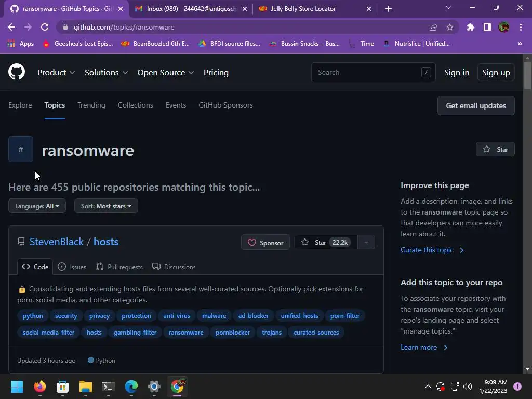Star the ransomware topic
Screen dimensions: 532x399
(x=495, y=149)
